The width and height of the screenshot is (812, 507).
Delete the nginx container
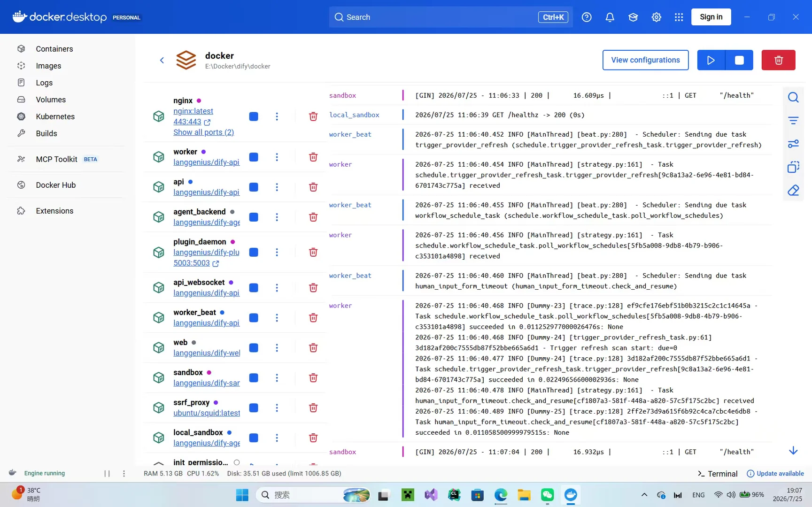(x=313, y=116)
